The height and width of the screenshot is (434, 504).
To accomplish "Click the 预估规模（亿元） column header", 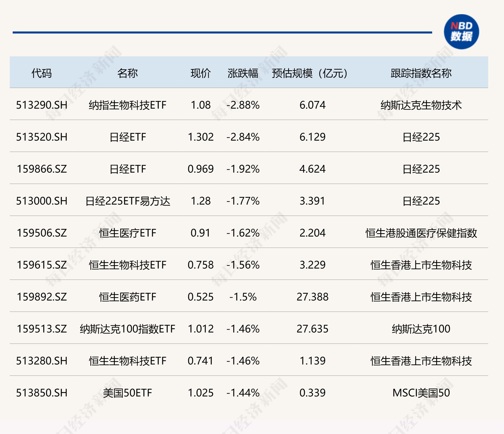I will click(310, 73).
